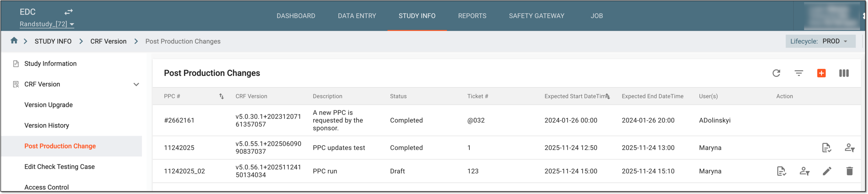
Task: Click the 'A new PPC is requested' description
Action: pyautogui.click(x=338, y=121)
